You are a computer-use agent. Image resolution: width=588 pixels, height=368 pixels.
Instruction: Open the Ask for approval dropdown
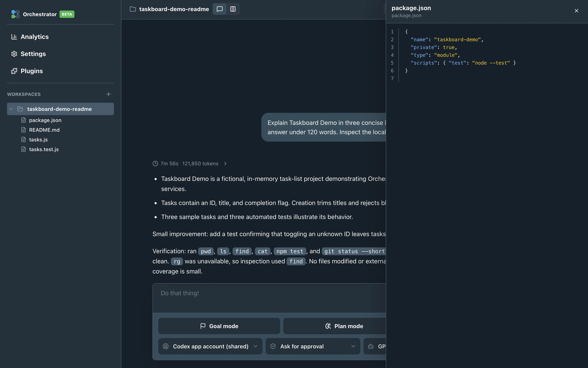point(313,346)
